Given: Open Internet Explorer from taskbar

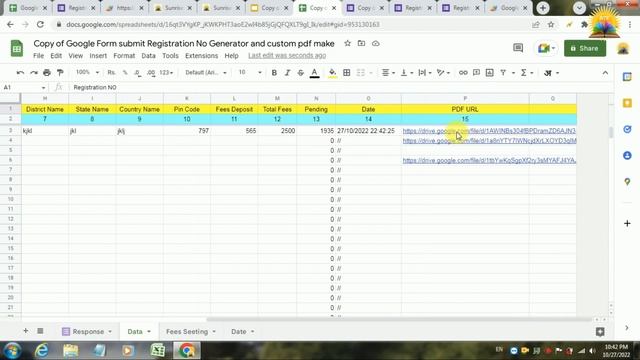Looking at the screenshot, I should 42,351.
